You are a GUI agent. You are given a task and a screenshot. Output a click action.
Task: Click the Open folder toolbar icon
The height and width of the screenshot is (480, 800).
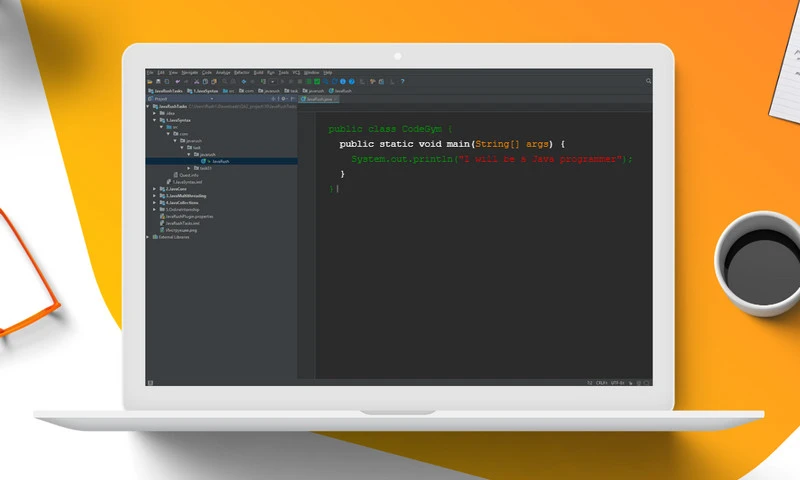(x=150, y=81)
